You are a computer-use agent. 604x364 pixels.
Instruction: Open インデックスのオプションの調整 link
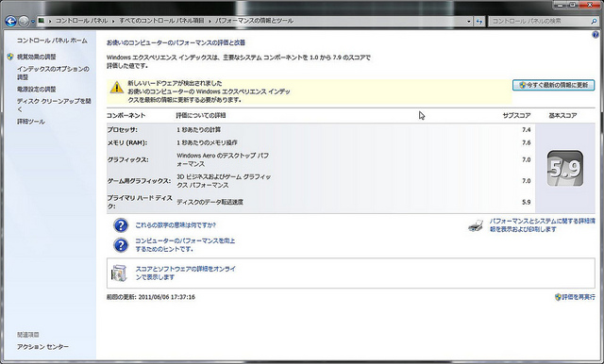[53, 73]
